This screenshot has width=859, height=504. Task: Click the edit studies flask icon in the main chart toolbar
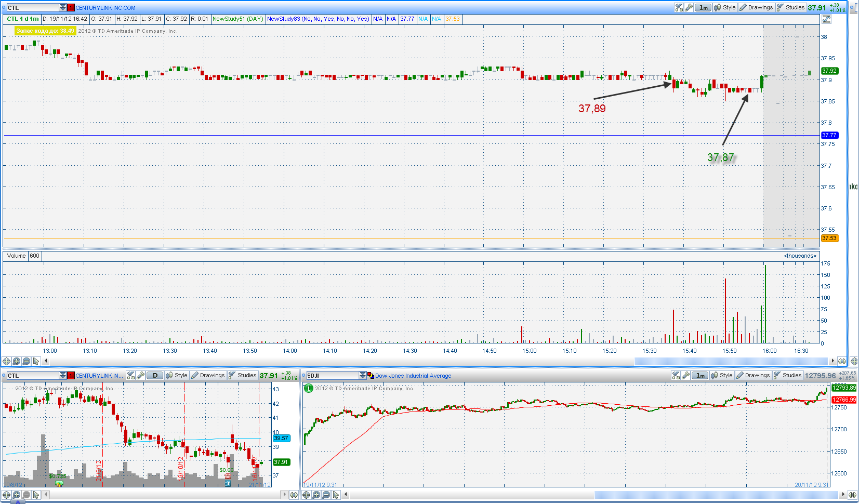click(x=679, y=7)
